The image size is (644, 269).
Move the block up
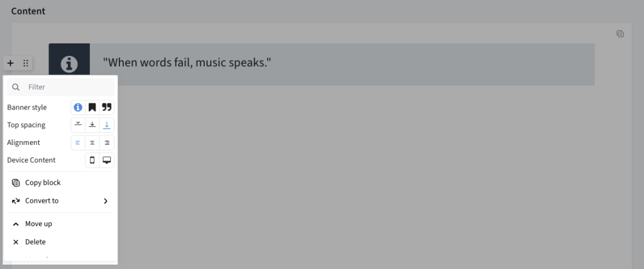[60, 224]
